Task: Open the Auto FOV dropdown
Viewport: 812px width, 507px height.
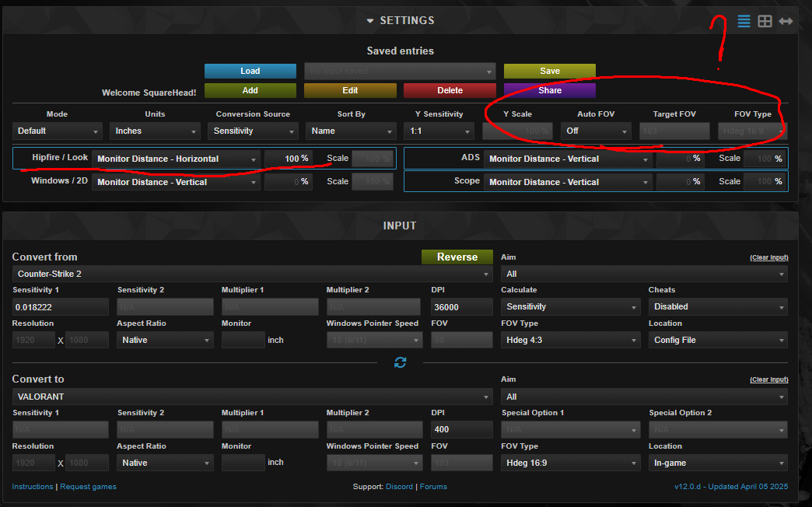Action: 596,131
